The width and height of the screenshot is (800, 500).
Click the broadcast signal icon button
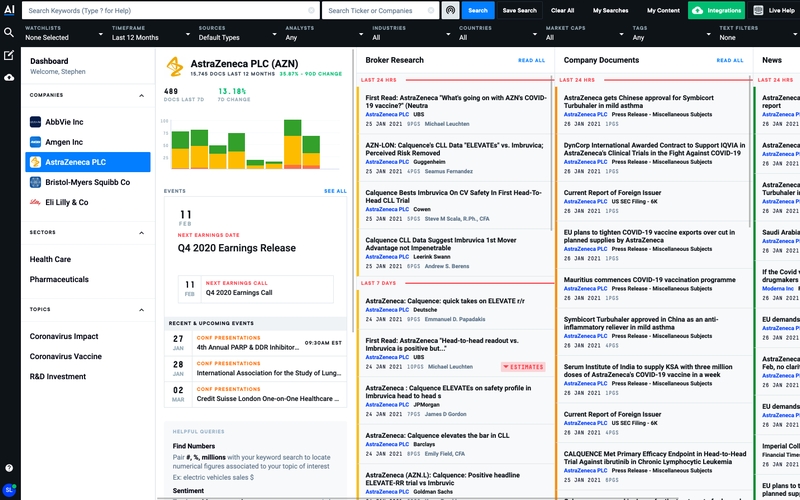(x=450, y=10)
